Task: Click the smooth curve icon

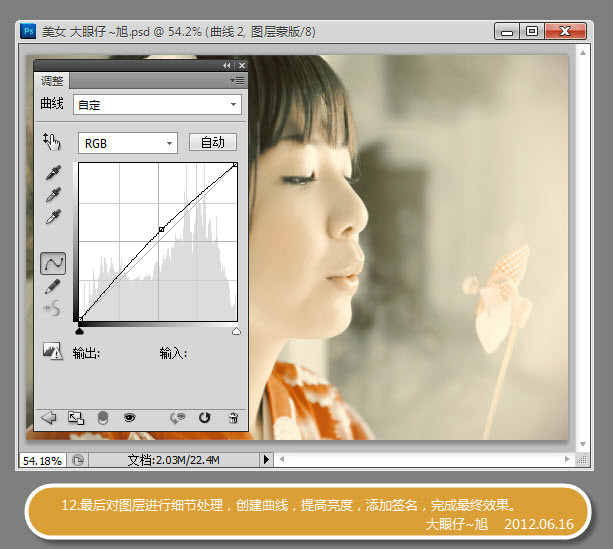Action: point(52,308)
